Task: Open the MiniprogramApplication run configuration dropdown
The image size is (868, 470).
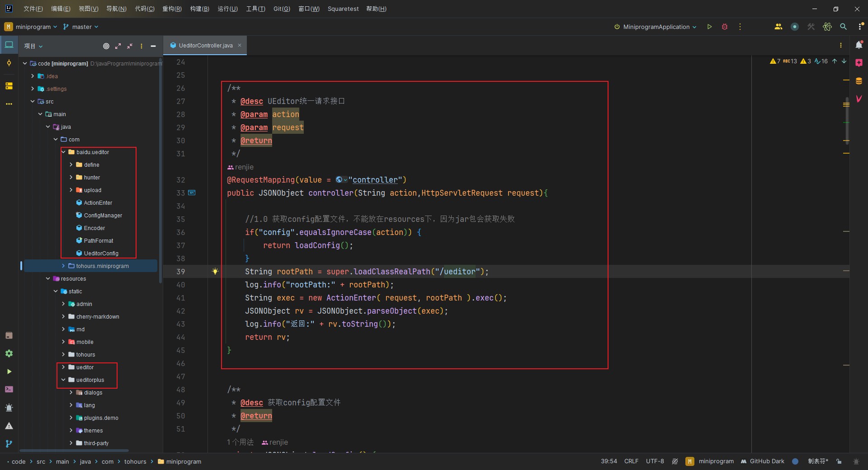Action: 656,27
